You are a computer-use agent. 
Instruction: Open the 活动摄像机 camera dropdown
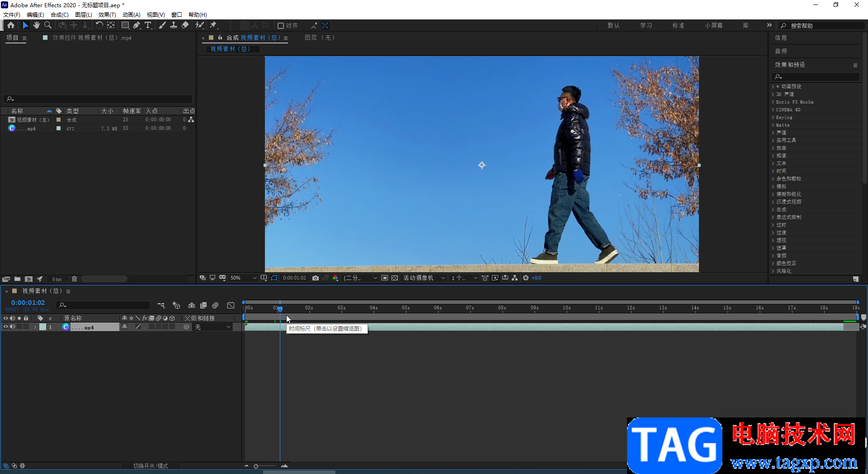pos(424,278)
